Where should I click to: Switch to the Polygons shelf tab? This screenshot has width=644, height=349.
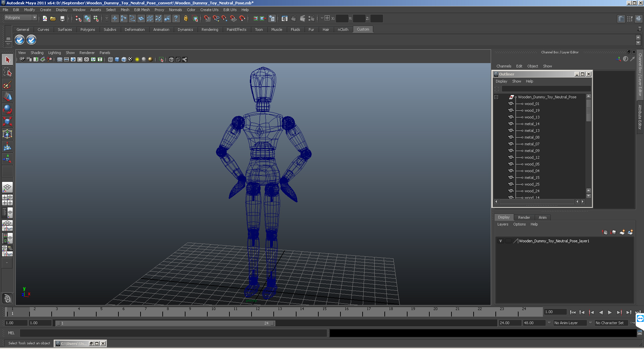tap(88, 30)
